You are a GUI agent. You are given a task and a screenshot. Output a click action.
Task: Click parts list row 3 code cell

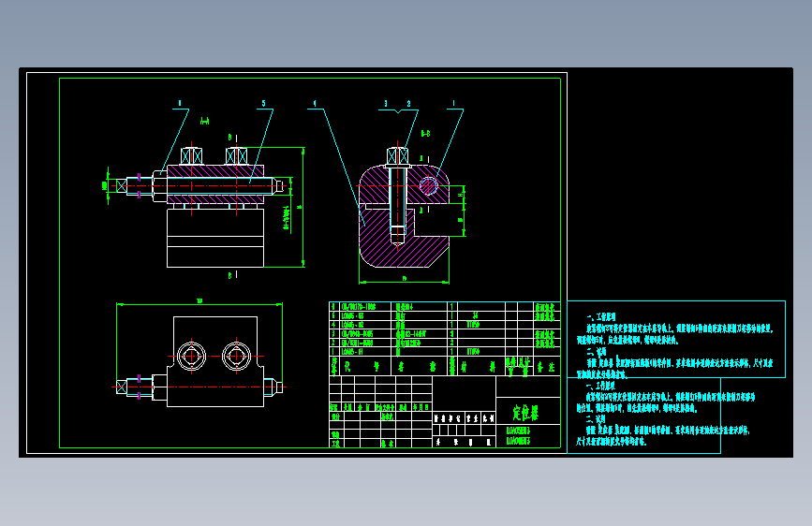point(365,334)
